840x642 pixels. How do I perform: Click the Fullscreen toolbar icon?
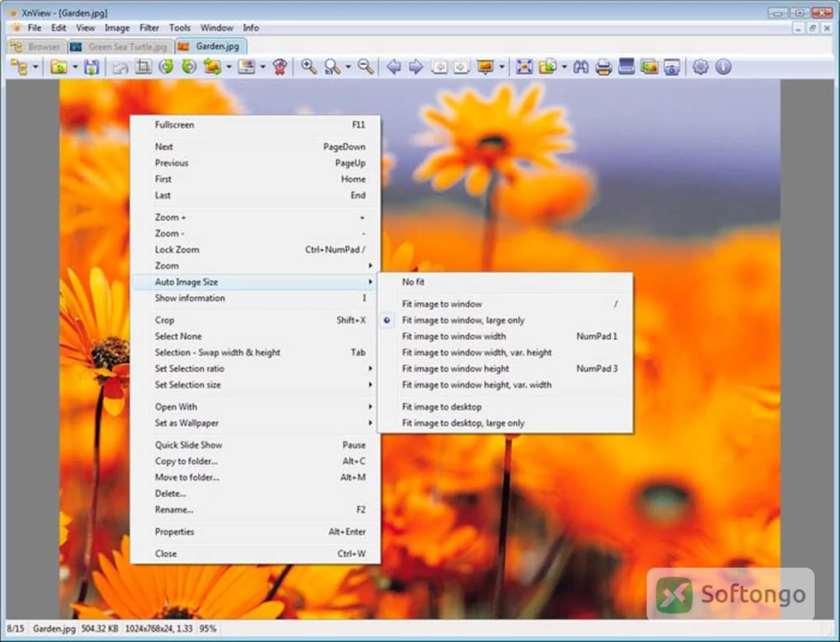[x=524, y=67]
